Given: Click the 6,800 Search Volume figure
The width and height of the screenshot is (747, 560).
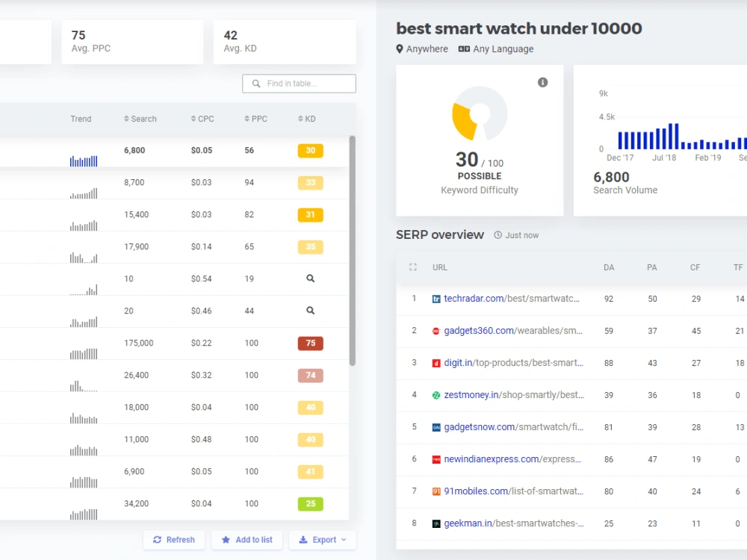Looking at the screenshot, I should click(x=611, y=177).
